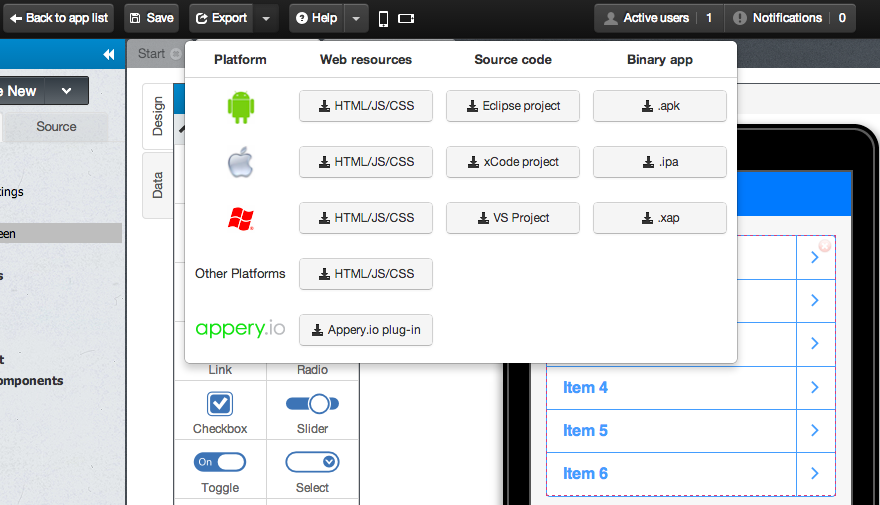The width and height of the screenshot is (880, 505).
Task: Expand the Help dropdown arrow
Action: click(357, 18)
